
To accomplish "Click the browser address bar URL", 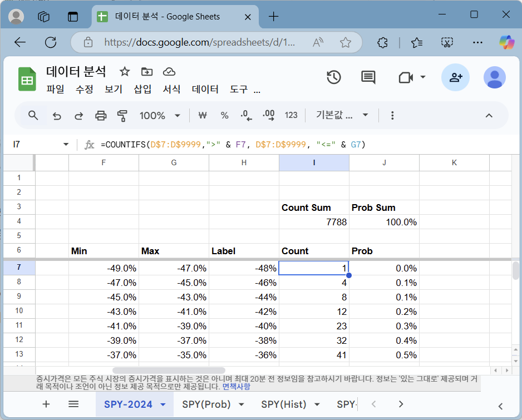I will click(199, 42).
